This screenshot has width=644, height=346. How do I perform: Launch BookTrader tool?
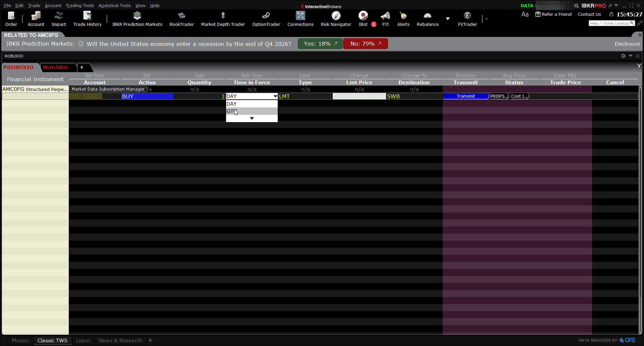coord(181,19)
